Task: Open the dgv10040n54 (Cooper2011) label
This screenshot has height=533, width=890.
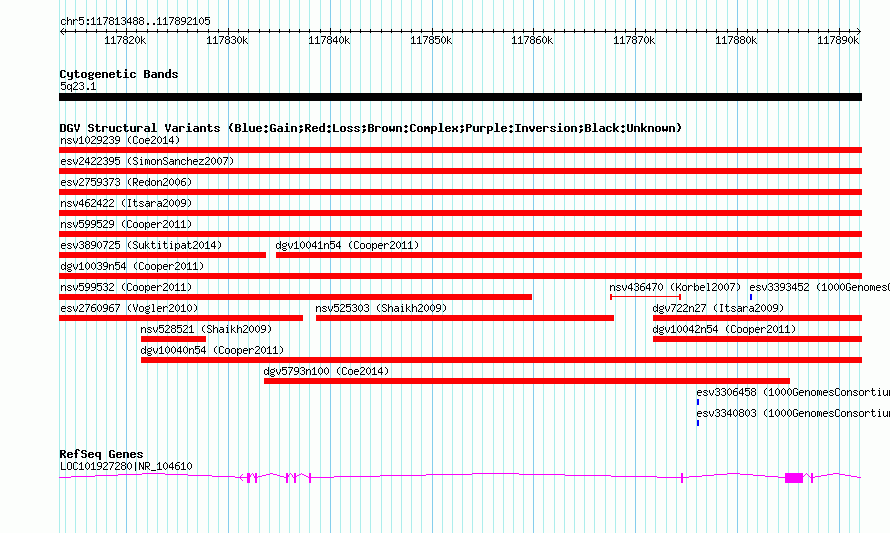Action: [212, 350]
